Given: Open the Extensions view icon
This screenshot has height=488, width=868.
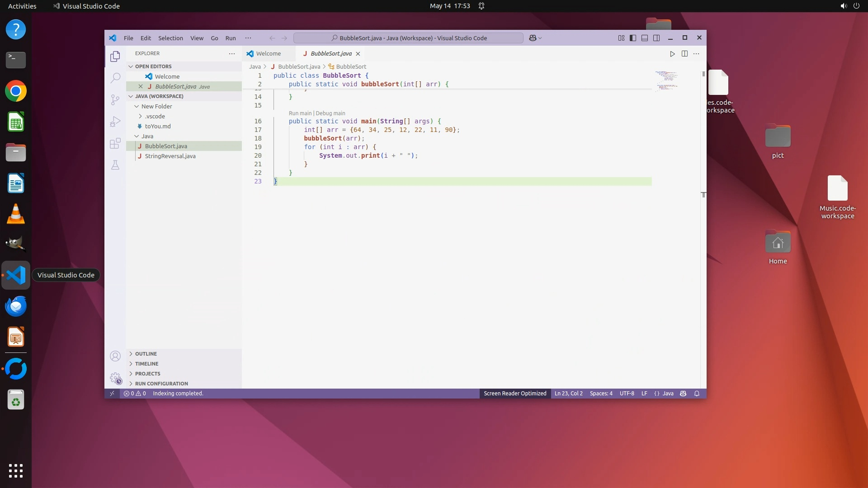Looking at the screenshot, I should click(115, 143).
